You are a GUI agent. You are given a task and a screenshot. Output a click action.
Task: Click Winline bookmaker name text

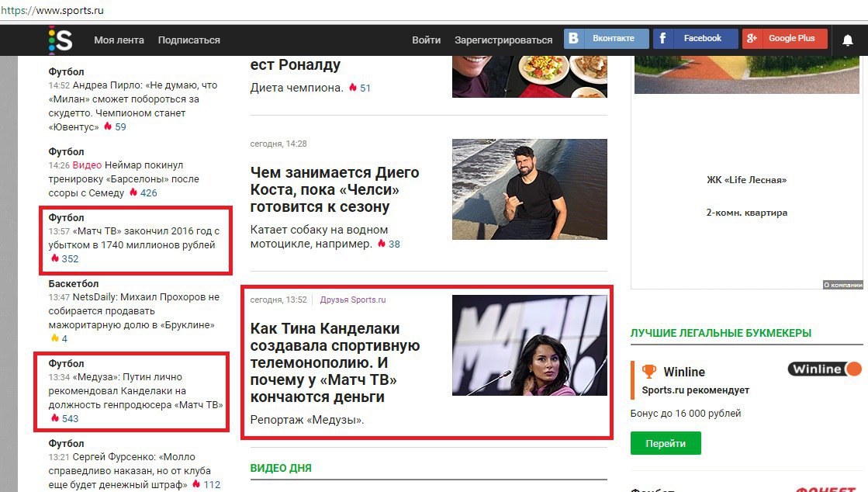[x=684, y=372]
